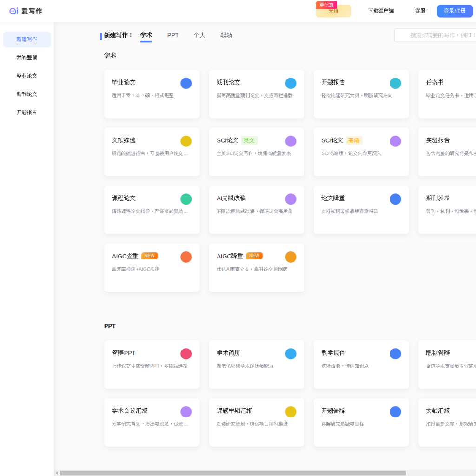Click the 英文 tag on SCI论文 card

(x=249, y=140)
